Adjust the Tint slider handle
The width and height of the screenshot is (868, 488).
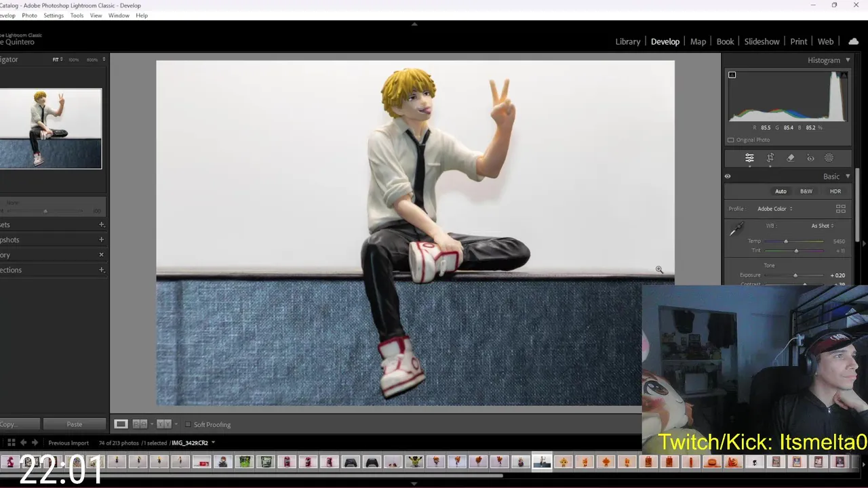(x=796, y=251)
